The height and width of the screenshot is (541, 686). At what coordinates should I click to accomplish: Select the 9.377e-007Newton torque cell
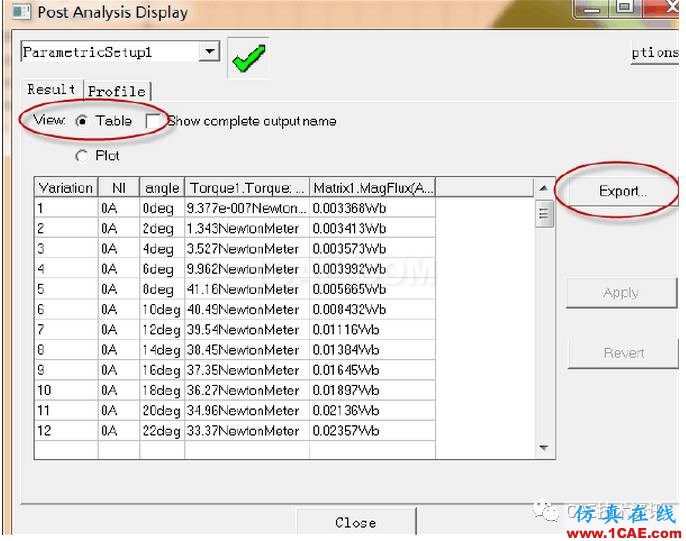[x=247, y=208]
